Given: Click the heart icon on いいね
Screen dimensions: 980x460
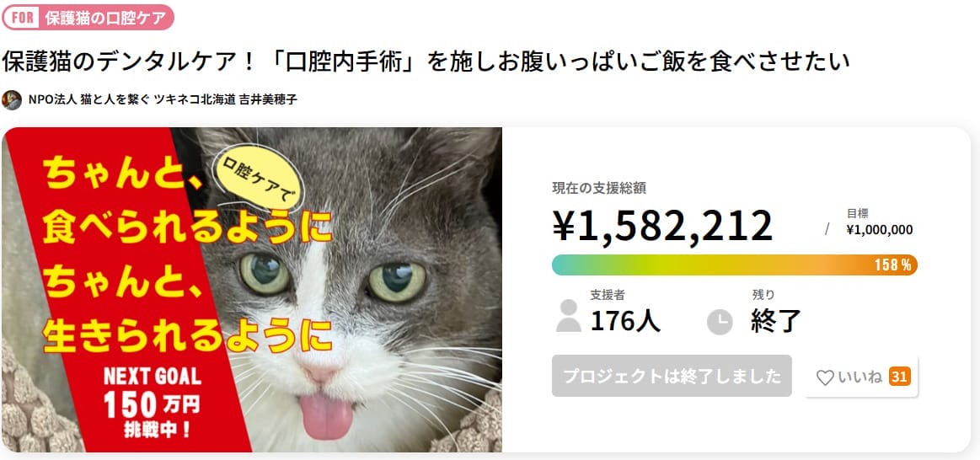Looking at the screenshot, I should [825, 377].
